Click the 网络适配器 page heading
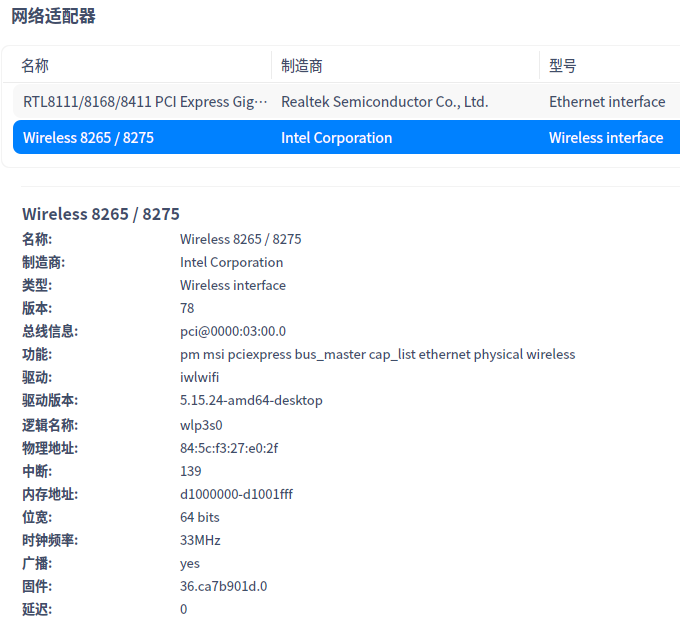The height and width of the screenshot is (622, 680). pyautogui.click(x=53, y=16)
